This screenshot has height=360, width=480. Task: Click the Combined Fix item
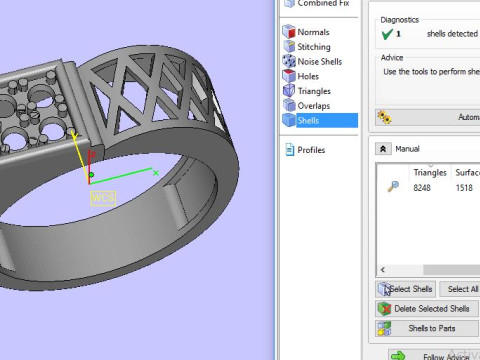(x=323, y=3)
